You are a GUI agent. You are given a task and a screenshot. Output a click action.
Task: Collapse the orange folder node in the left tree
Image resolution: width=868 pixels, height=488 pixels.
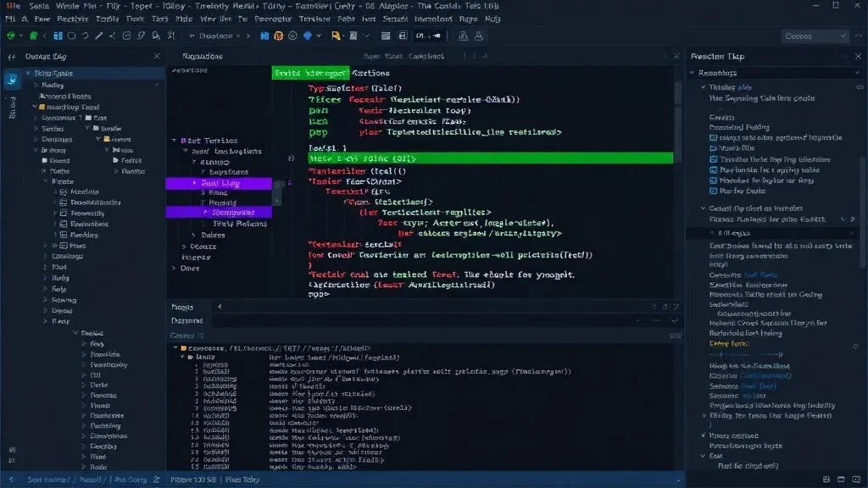[x=34, y=107]
